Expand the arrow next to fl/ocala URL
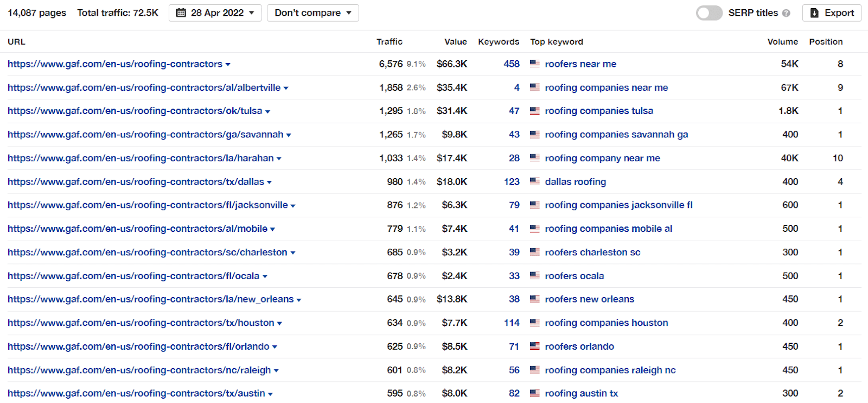 [265, 276]
